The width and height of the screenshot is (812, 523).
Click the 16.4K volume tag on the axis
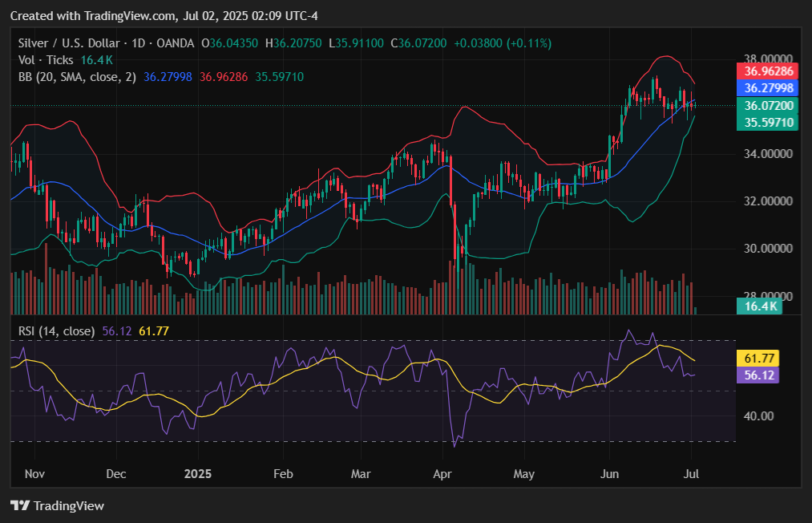point(760,306)
